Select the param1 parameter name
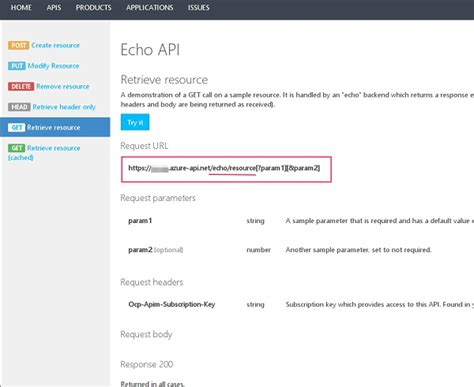This screenshot has width=474, height=387. pos(140,221)
